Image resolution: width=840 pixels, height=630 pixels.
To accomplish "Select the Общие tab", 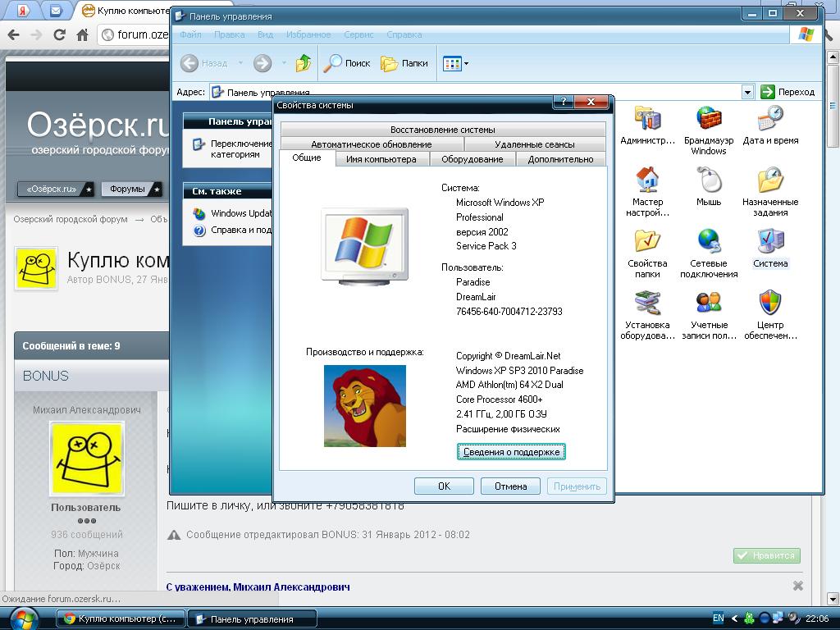I will tap(307, 157).
